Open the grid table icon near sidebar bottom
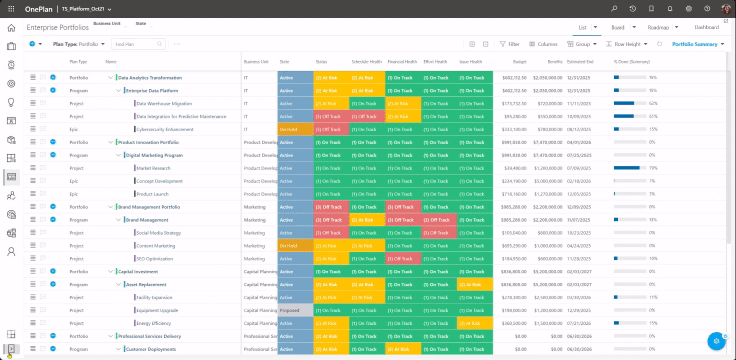Viewport: 736px width, 360px height. tap(11, 334)
